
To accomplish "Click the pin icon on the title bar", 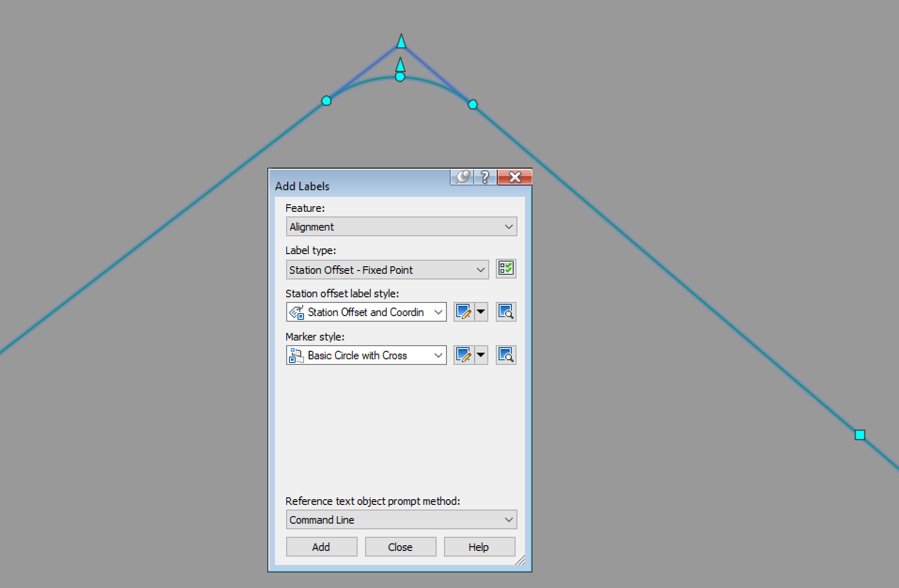I will click(x=462, y=177).
